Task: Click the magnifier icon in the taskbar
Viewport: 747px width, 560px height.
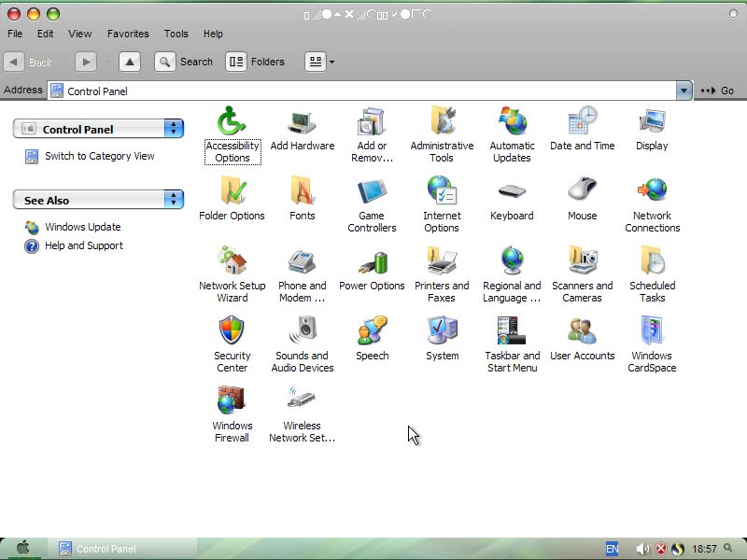Action: (x=727, y=548)
